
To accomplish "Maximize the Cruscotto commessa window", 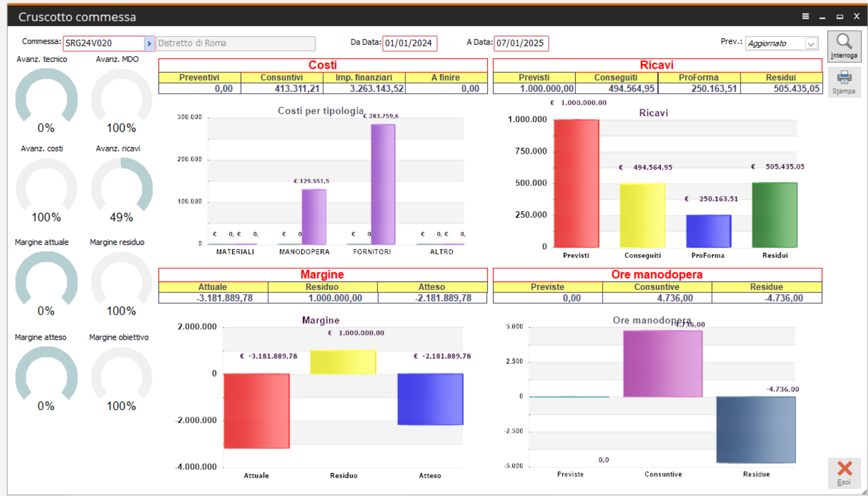I will coord(839,17).
